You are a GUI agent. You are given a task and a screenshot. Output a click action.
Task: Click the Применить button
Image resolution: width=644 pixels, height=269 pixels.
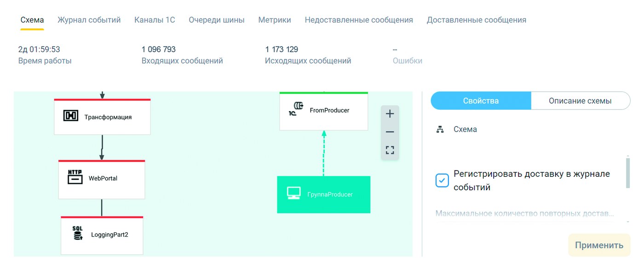599,245
